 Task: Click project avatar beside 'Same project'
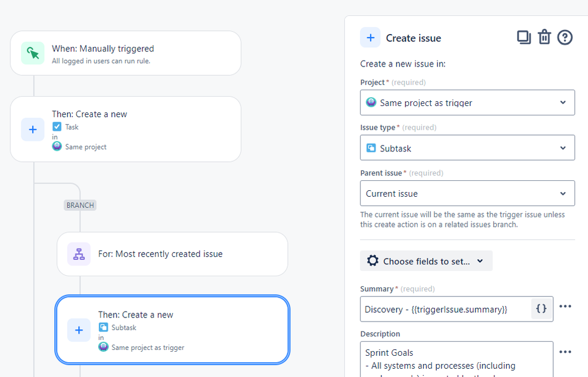(x=57, y=146)
